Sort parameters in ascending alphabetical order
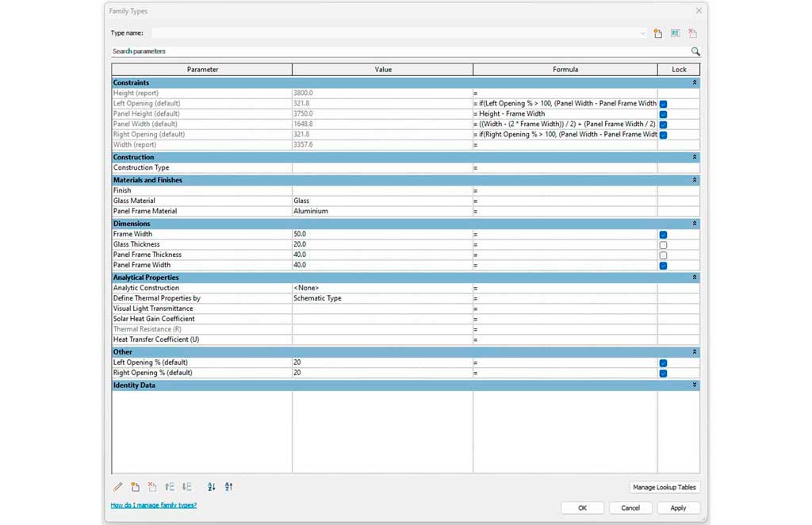This screenshot has width=812, height=525. point(212,487)
